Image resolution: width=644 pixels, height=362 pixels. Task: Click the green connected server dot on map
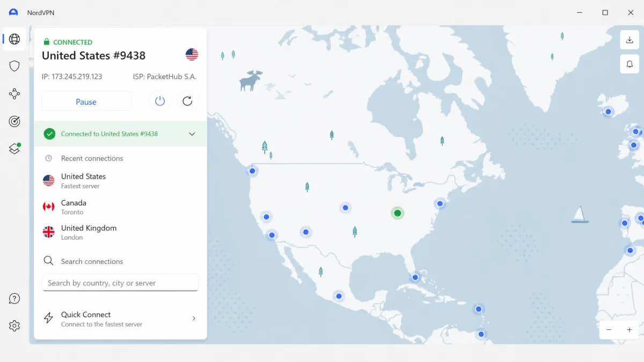pyautogui.click(x=397, y=213)
